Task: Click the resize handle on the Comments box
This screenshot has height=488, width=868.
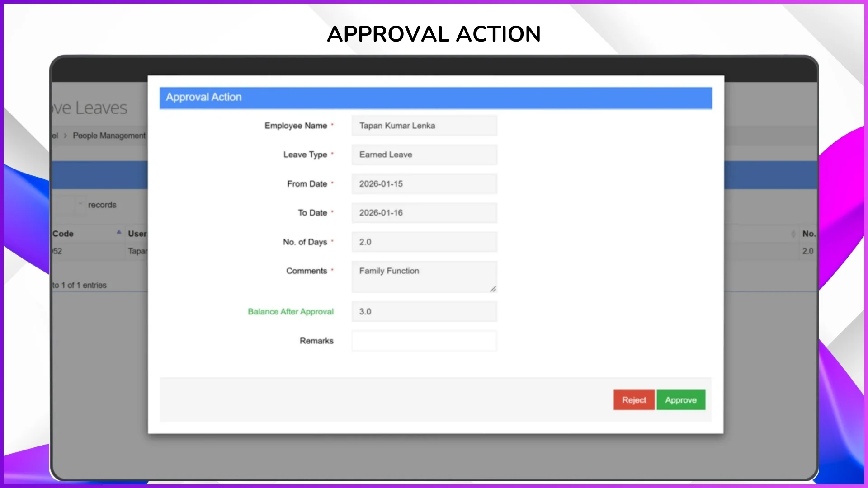Action: coord(493,290)
